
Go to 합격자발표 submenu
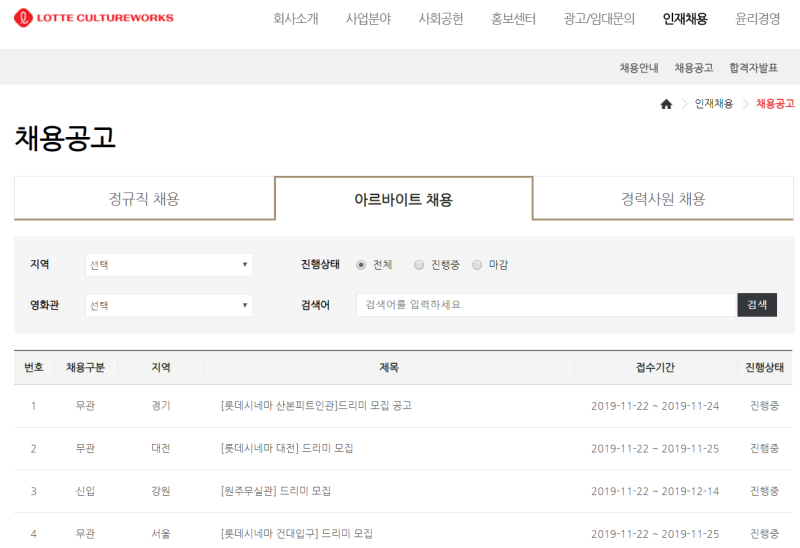(x=753, y=68)
